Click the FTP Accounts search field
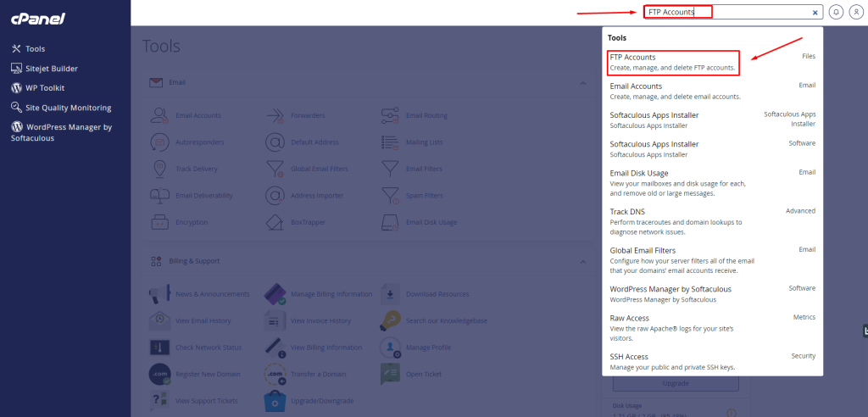The image size is (868, 417). [x=733, y=12]
